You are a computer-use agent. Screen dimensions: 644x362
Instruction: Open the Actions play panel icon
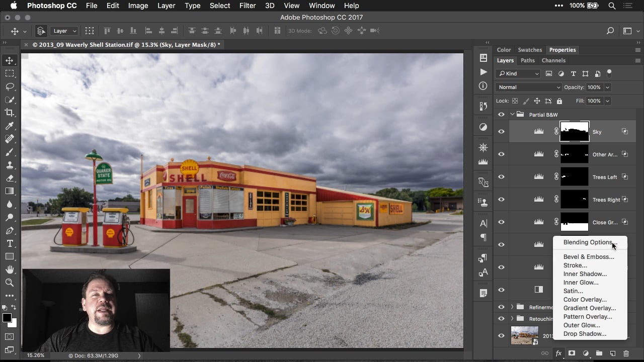(x=484, y=72)
